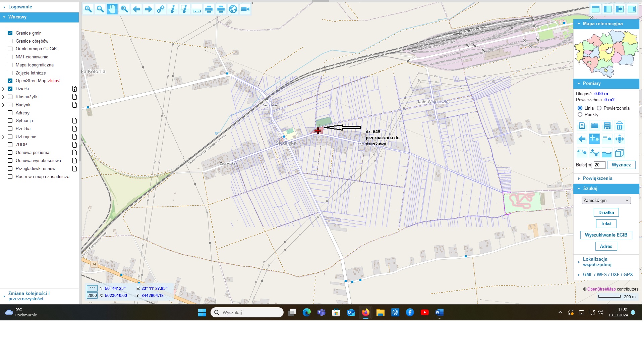Click the Wyszukiwanie EGiB button
644x363 pixels.
click(x=606, y=235)
